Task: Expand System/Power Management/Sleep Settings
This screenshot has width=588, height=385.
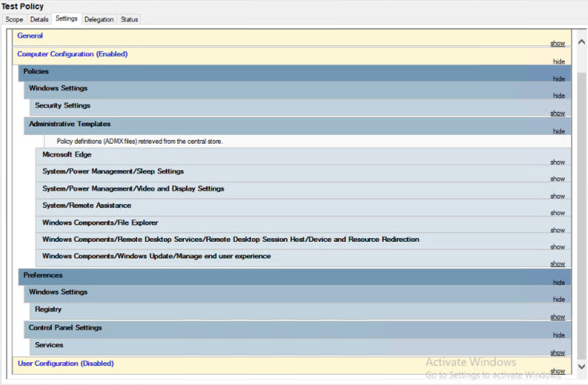Action: click(x=557, y=179)
